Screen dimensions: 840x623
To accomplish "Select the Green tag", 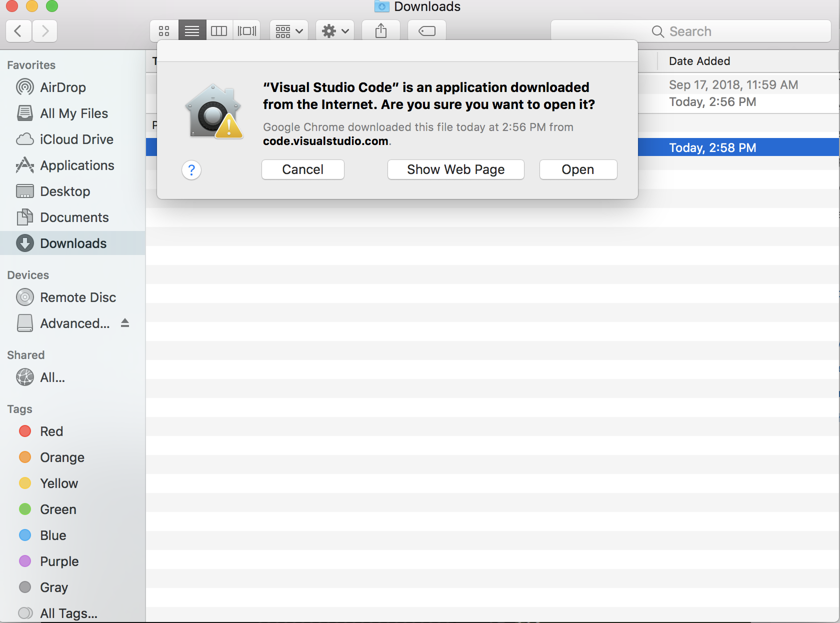I will [72, 509].
